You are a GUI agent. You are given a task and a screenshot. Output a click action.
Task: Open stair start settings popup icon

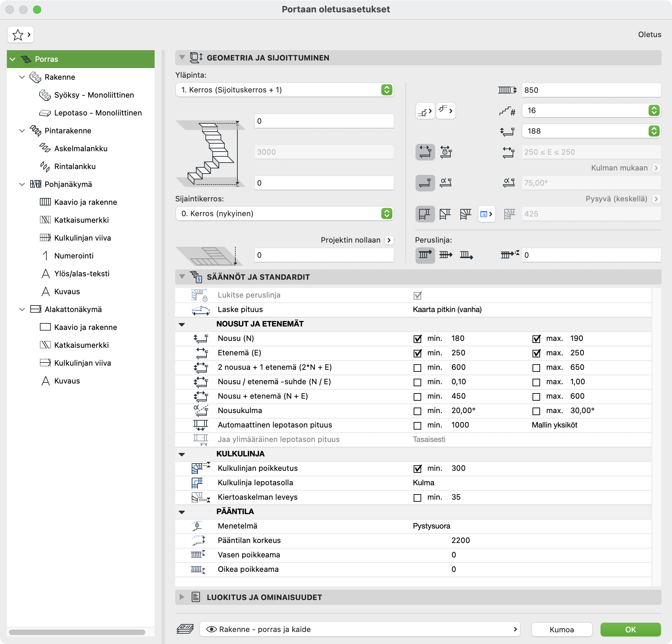(x=425, y=111)
